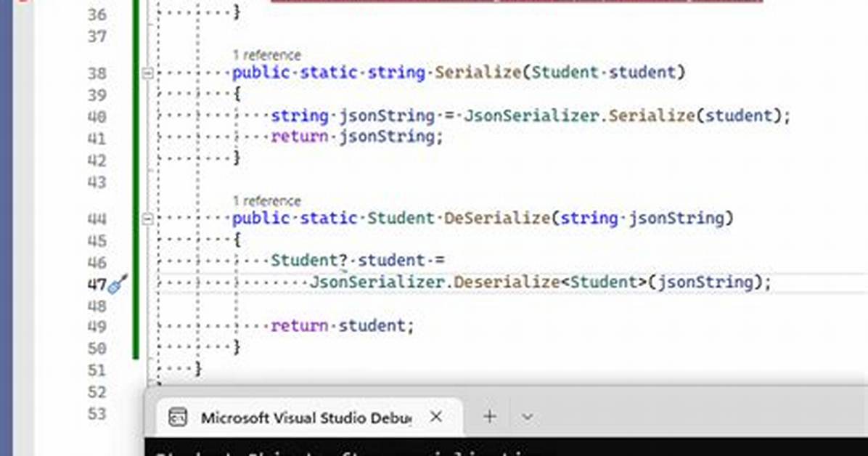Collapse the Serialize method outlining toggle

[x=147, y=73]
